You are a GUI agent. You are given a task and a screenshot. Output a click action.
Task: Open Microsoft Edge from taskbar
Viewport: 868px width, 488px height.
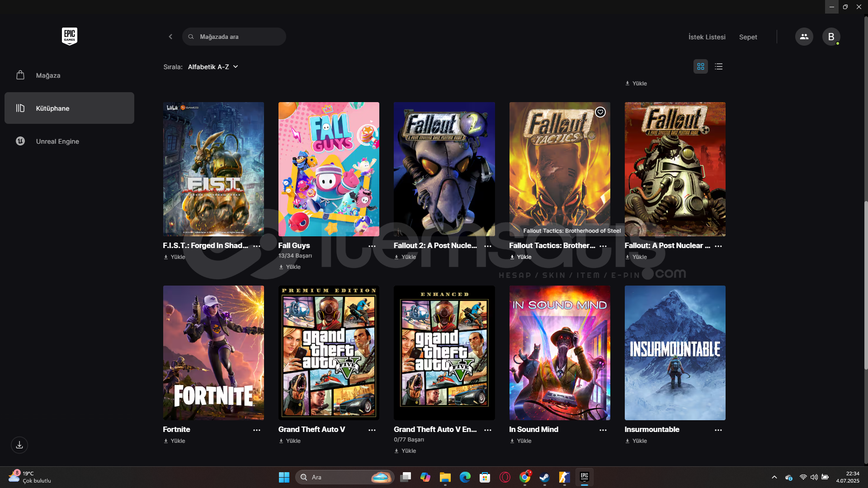[465, 477]
